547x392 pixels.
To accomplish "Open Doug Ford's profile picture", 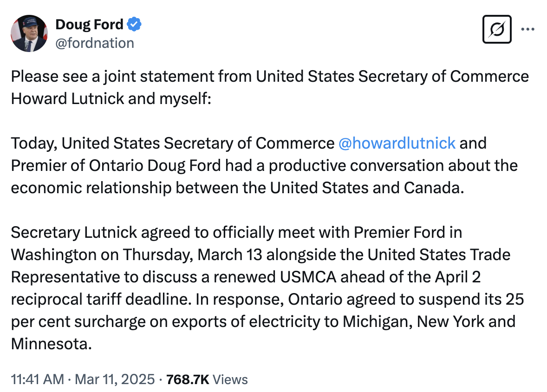I will pos(29,33).
